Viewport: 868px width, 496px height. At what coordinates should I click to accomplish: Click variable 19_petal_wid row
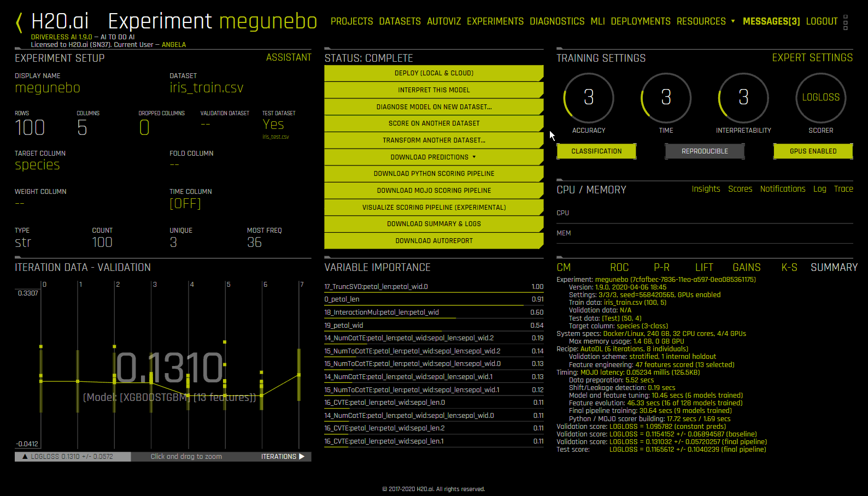(x=434, y=326)
